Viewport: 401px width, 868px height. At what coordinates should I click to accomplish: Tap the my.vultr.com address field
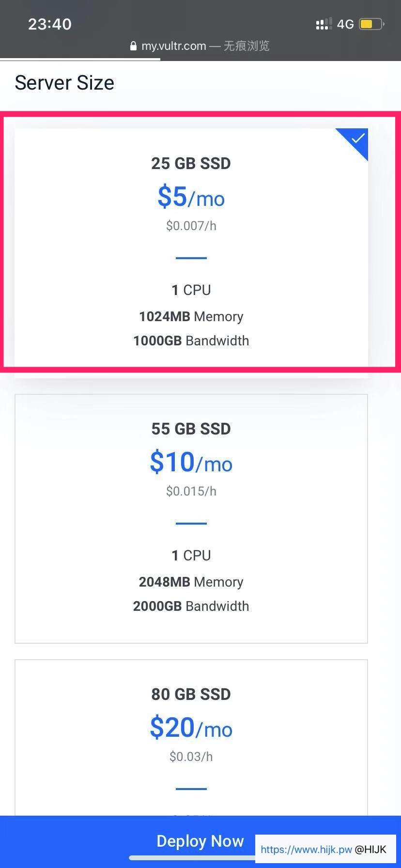[173, 46]
